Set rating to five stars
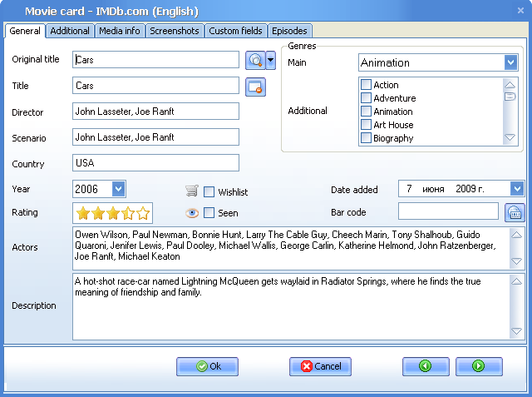The width and height of the screenshot is (532, 397). point(143,213)
